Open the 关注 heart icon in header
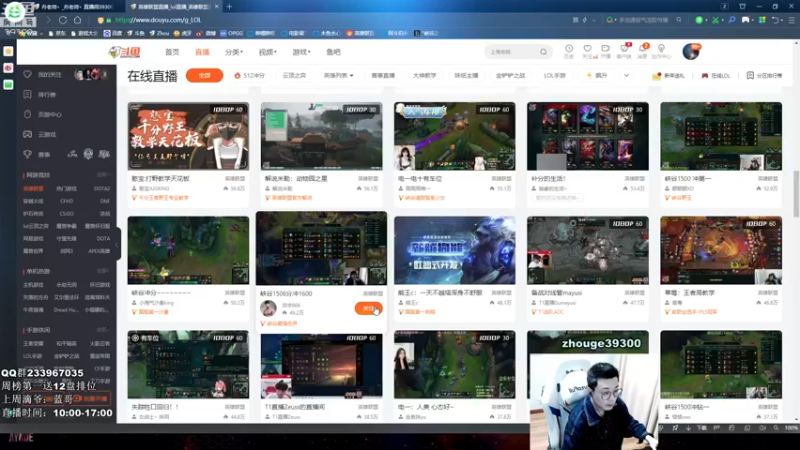 coord(588,51)
